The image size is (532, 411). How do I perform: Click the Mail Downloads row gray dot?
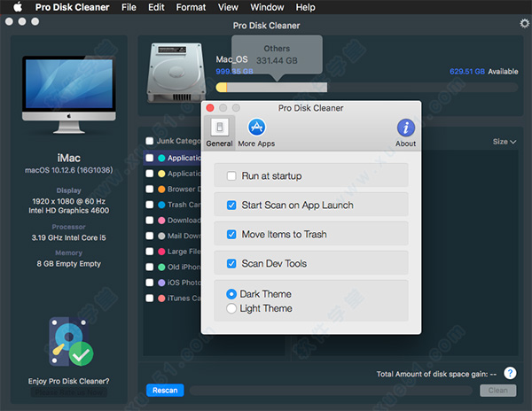coord(161,236)
